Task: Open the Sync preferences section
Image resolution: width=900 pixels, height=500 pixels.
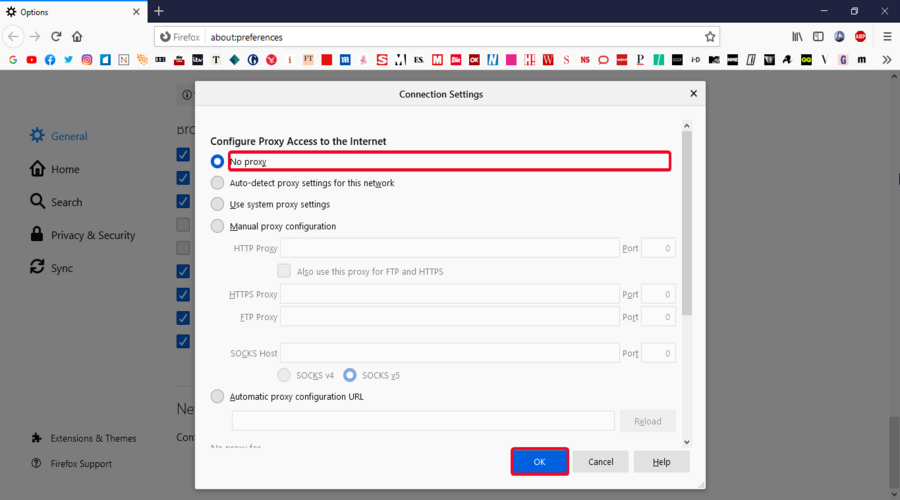Action: point(52,268)
